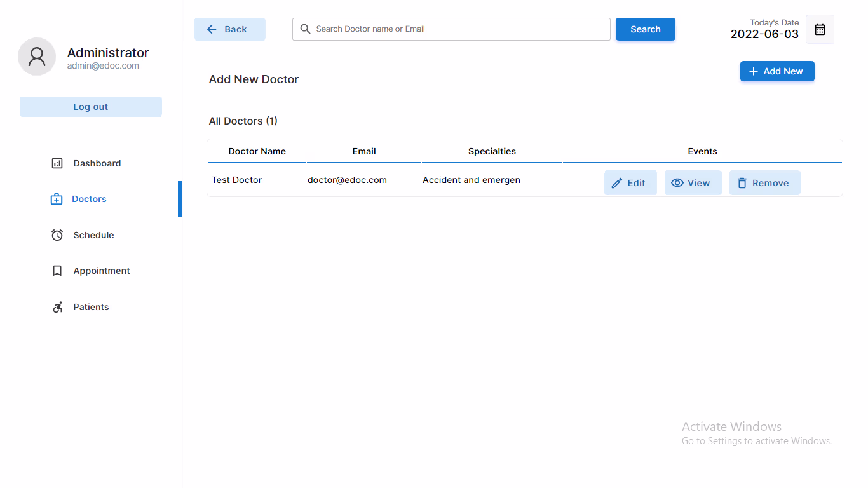
Task: View the Test Doctor details
Action: point(693,183)
